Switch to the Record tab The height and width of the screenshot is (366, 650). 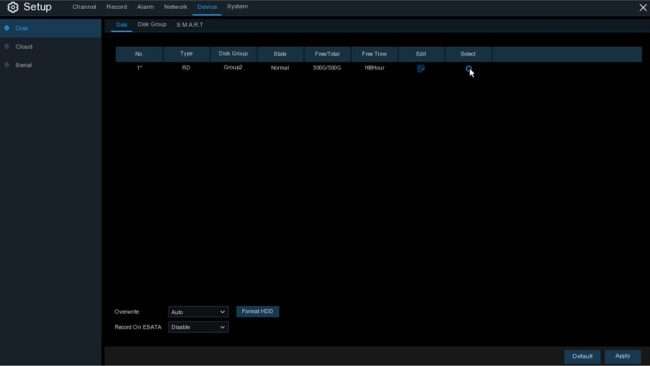(117, 7)
